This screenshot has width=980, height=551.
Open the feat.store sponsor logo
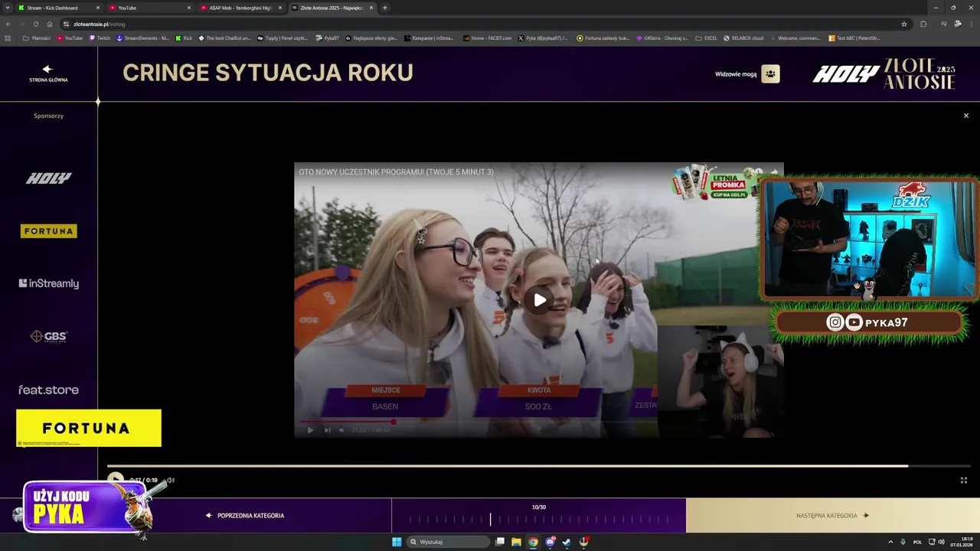tap(48, 390)
